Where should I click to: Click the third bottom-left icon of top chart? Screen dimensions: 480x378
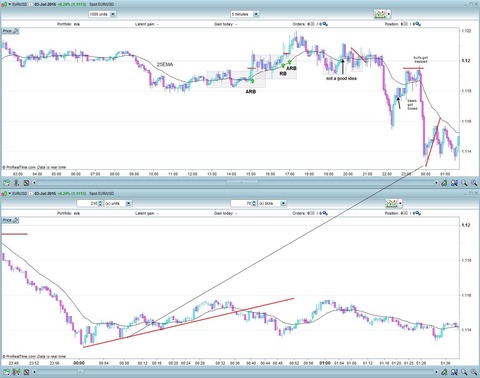click(26, 183)
